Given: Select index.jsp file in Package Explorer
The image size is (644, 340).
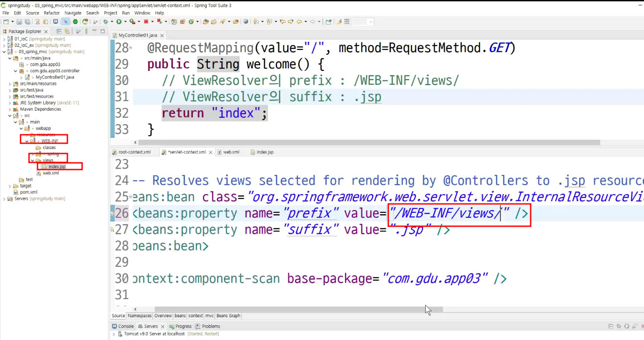Looking at the screenshot, I should pyautogui.click(x=57, y=166).
